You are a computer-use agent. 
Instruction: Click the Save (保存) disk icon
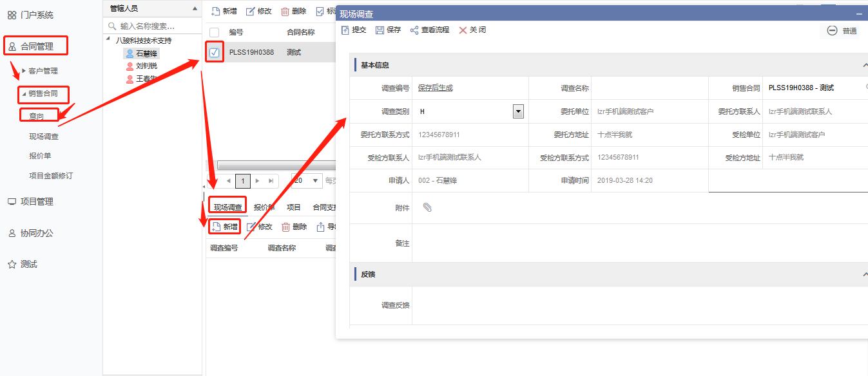click(x=380, y=30)
